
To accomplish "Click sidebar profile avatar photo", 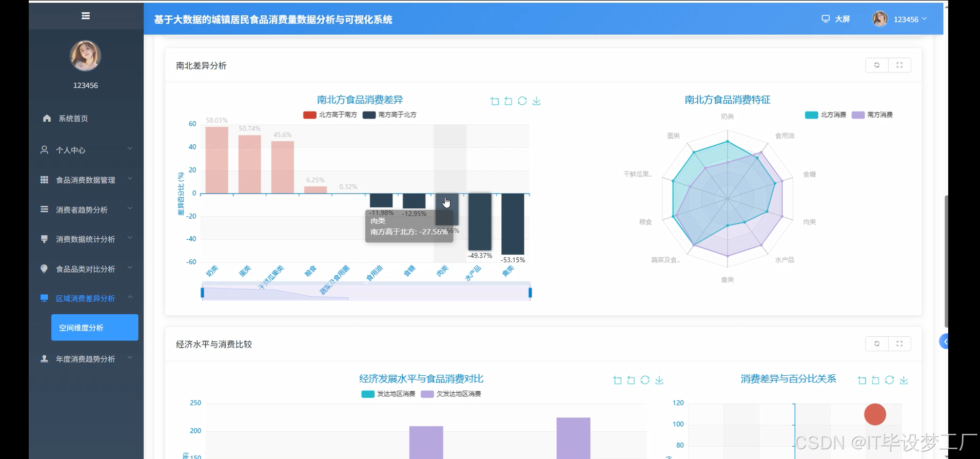I will [85, 55].
